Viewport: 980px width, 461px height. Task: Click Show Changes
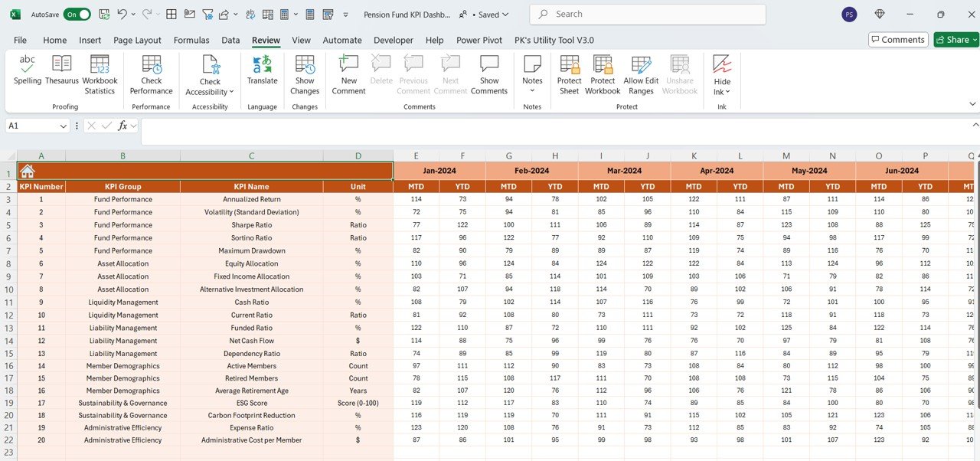coord(305,75)
